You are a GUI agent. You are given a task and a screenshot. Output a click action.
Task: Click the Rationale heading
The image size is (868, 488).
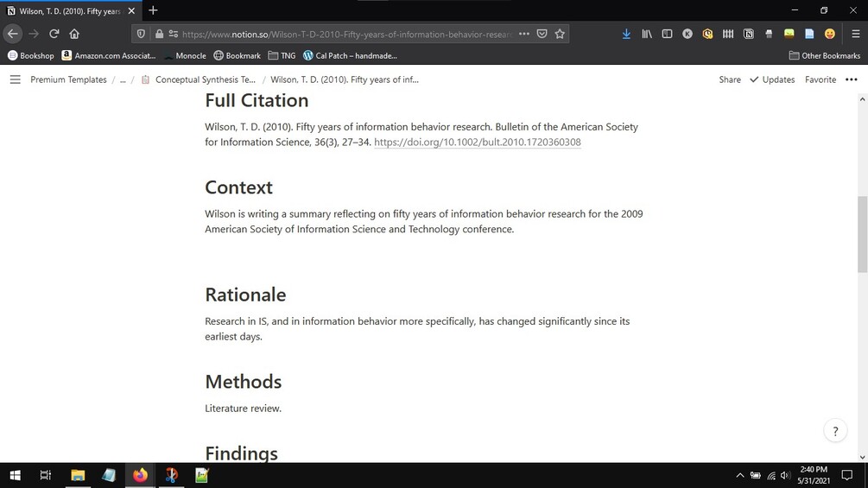pyautogui.click(x=245, y=295)
